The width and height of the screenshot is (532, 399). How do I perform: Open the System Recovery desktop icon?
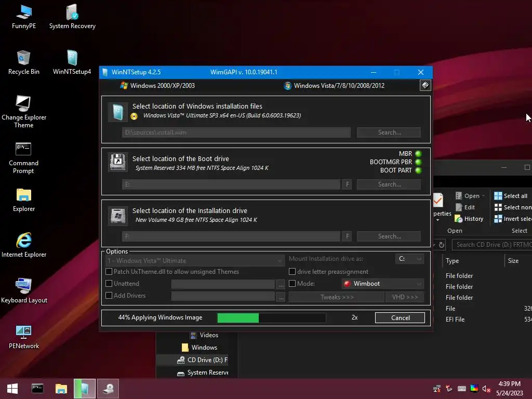click(x=72, y=17)
